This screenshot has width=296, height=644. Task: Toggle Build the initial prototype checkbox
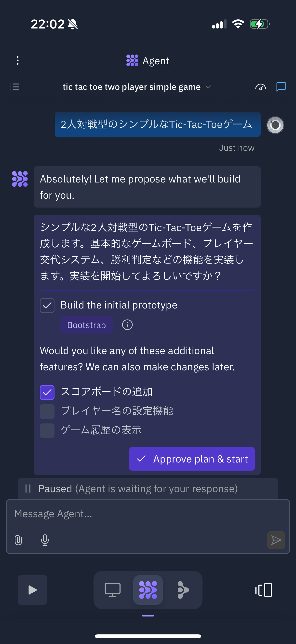coord(47,306)
